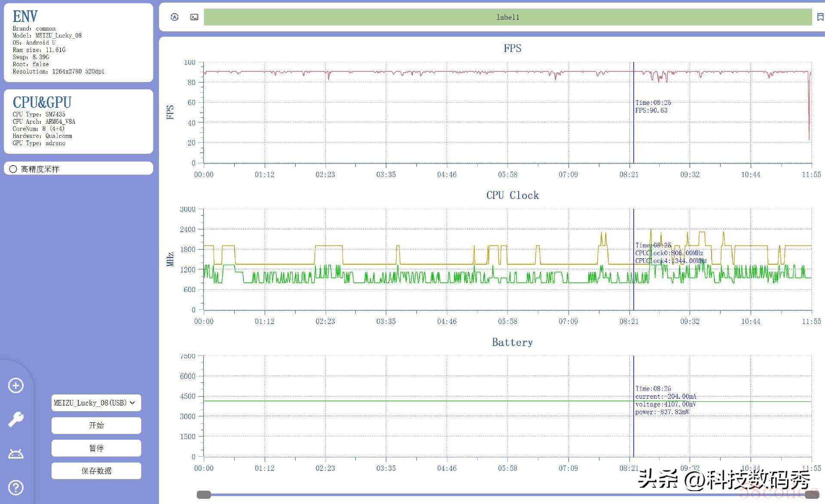Click the plus circle icon in sidebar
This screenshot has height=504, width=825.
tap(16, 385)
